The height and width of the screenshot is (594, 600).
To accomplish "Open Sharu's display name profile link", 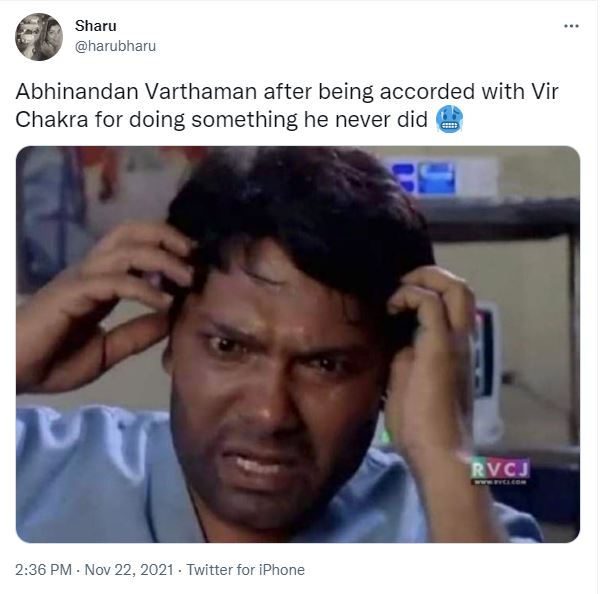I will (96, 26).
